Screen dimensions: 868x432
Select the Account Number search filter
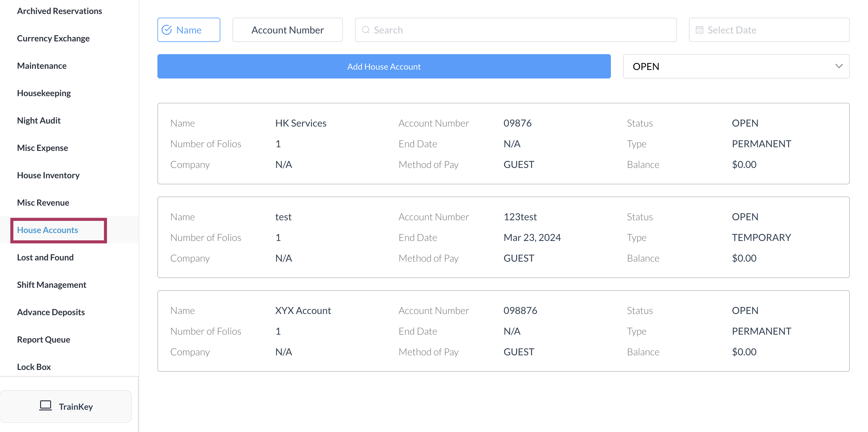[x=288, y=30]
